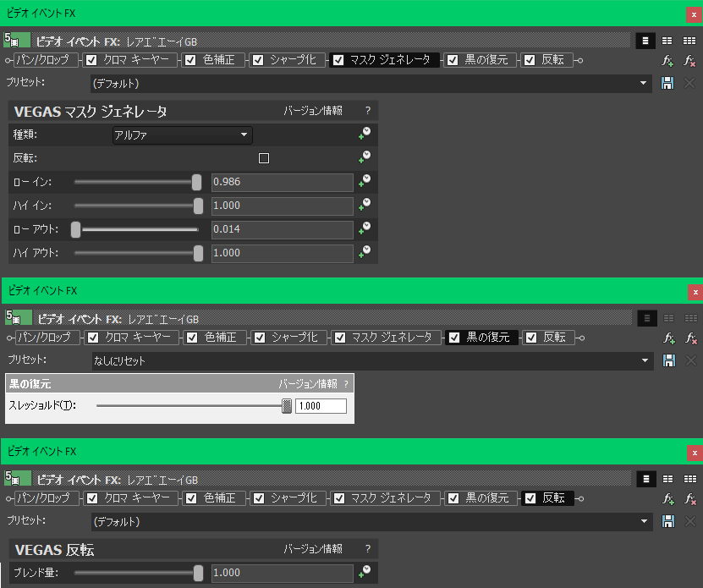Disable クロマ キーヤー effect in top window
703x588 pixels.
(x=91, y=60)
